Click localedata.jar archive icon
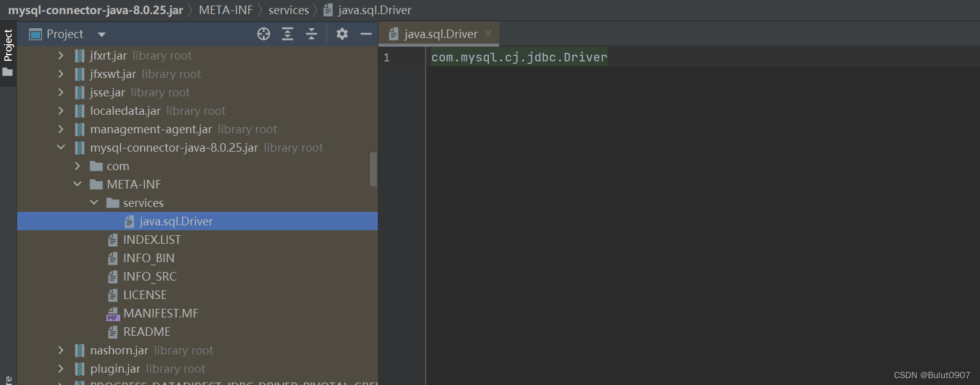The height and width of the screenshot is (385, 980). coord(80,111)
